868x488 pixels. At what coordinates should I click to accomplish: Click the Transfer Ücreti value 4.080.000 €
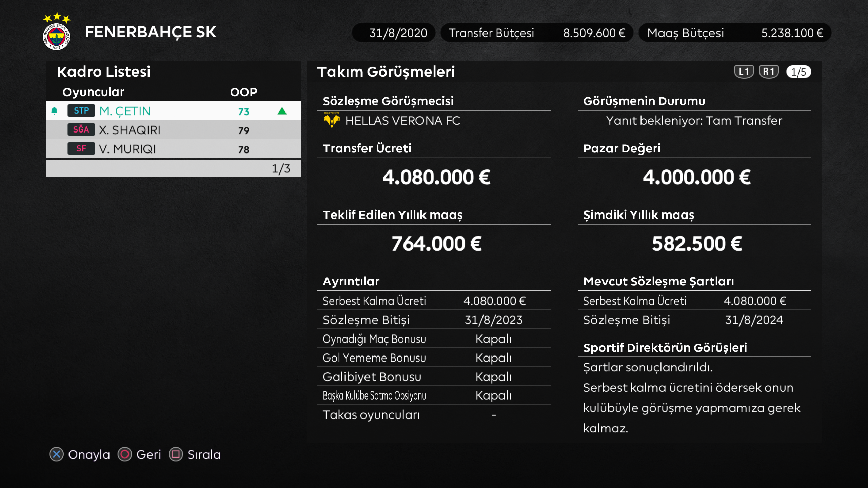click(436, 177)
